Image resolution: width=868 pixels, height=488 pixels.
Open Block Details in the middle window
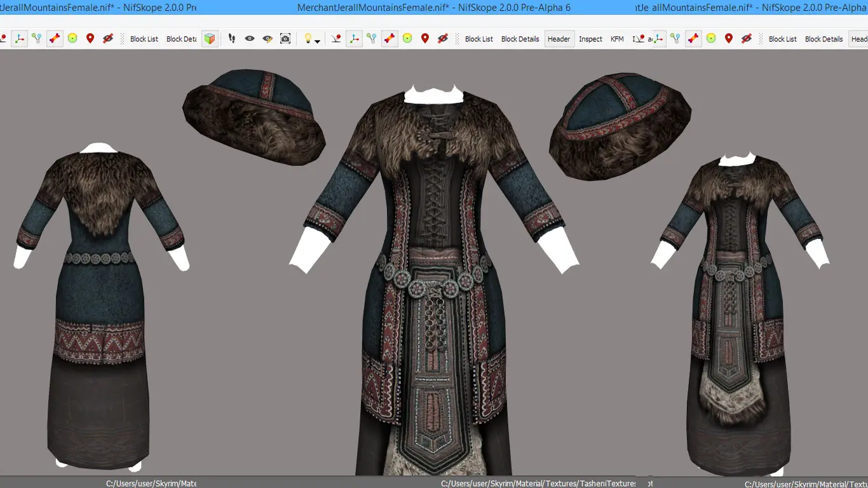(520, 39)
